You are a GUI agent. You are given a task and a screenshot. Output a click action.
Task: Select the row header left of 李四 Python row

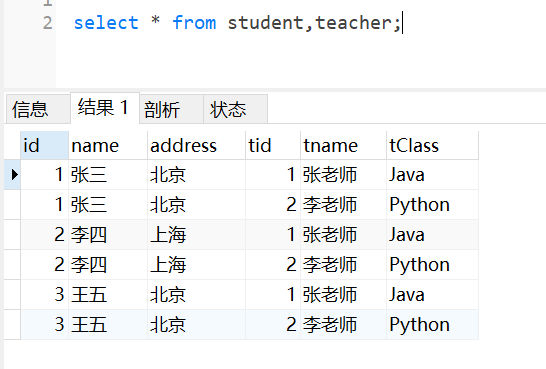tap(13, 265)
